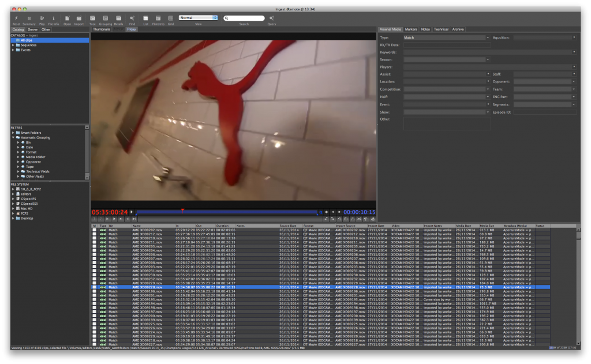Click into the Search field
Viewport: 591px width, 364px height.
click(245, 18)
